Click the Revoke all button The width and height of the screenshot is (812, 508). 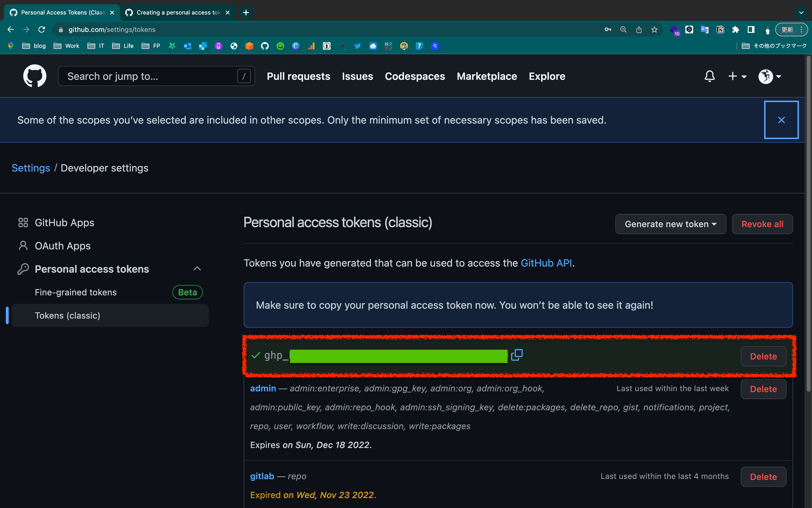pos(762,224)
